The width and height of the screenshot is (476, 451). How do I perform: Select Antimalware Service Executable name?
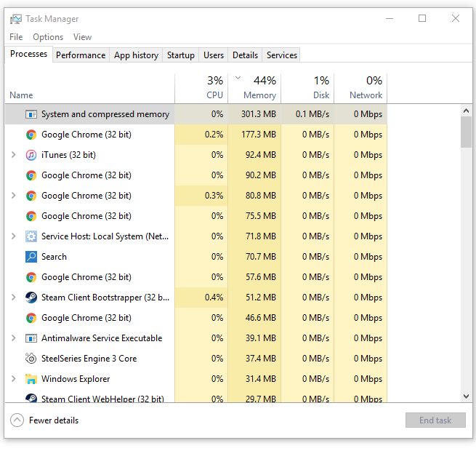pos(102,338)
